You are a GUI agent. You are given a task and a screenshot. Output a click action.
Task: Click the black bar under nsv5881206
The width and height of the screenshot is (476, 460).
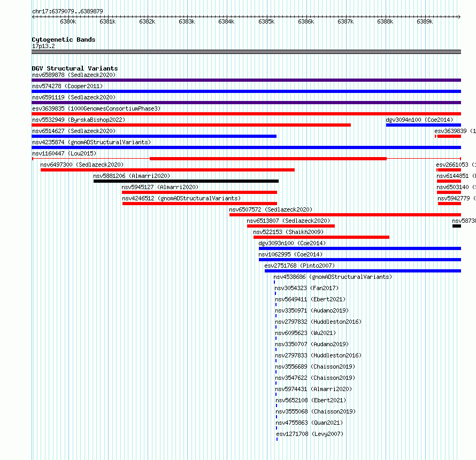[x=186, y=181]
